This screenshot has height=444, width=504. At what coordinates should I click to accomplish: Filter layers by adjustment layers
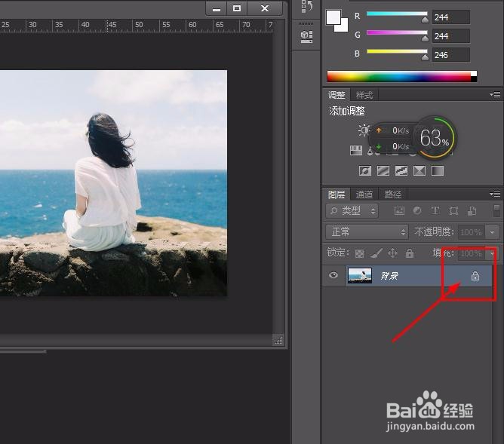point(417,210)
